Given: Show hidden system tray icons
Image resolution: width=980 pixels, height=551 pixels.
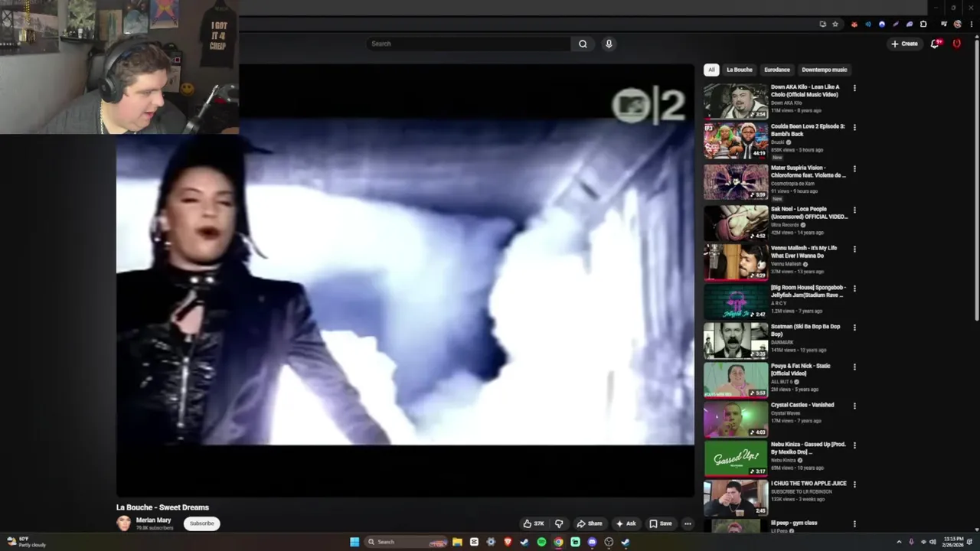Looking at the screenshot, I should (x=899, y=542).
